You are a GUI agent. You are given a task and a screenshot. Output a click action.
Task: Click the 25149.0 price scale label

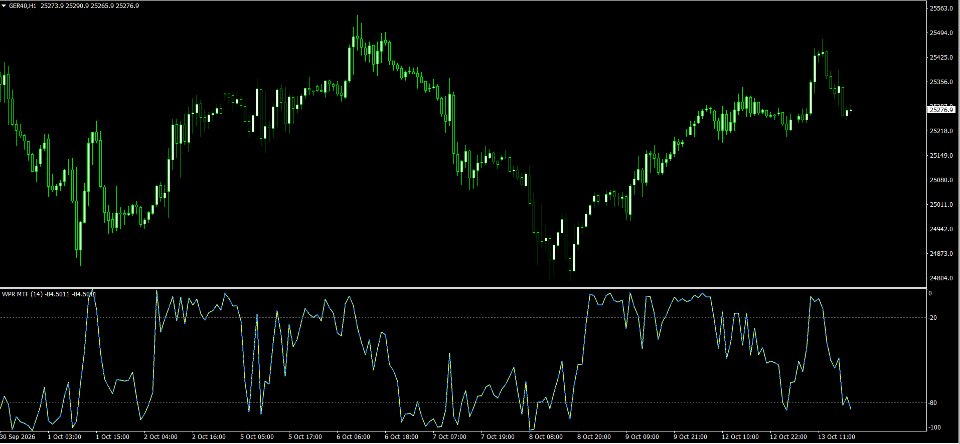pos(942,156)
